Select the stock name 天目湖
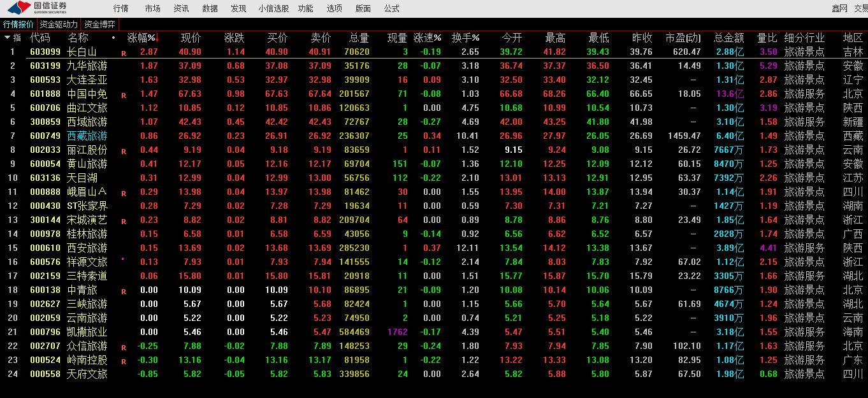The height and width of the screenshot is (398, 868). [x=82, y=178]
